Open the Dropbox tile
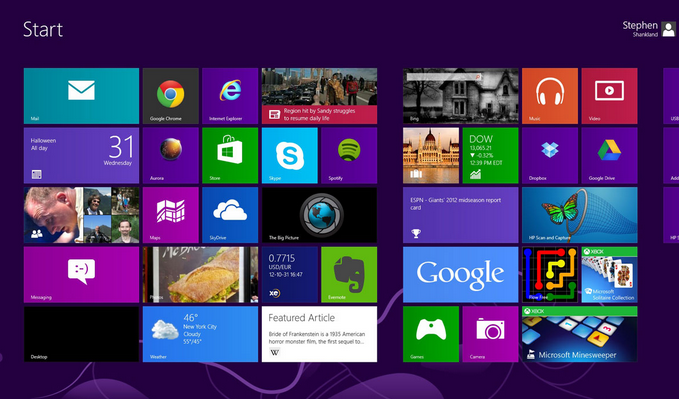The height and width of the screenshot is (399, 679). [550, 156]
